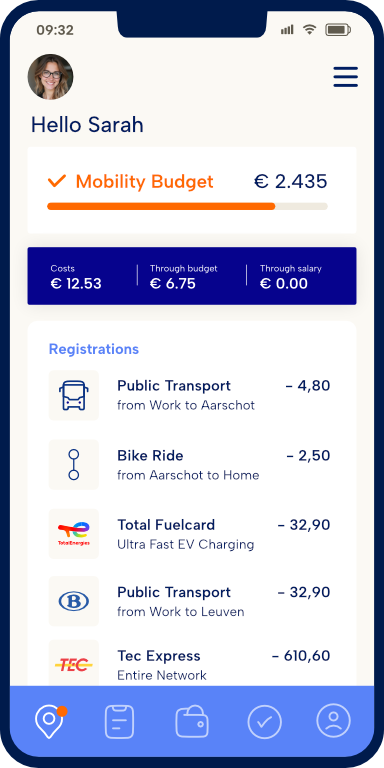Open the Registrations section heading

[x=94, y=349]
